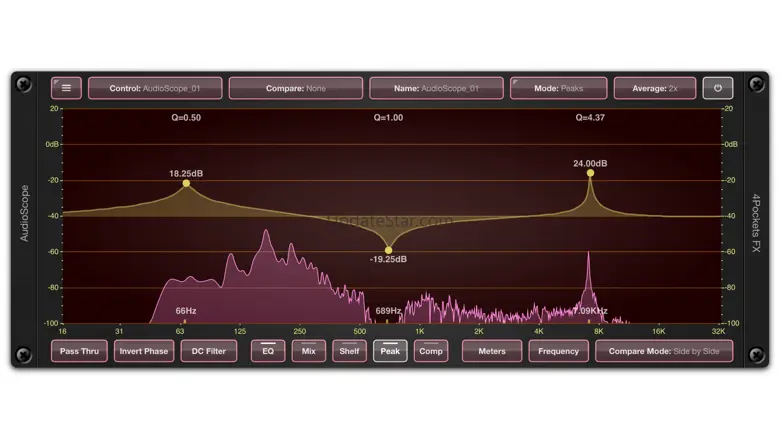Show the Meters view
The image size is (780, 439).
tap(492, 351)
